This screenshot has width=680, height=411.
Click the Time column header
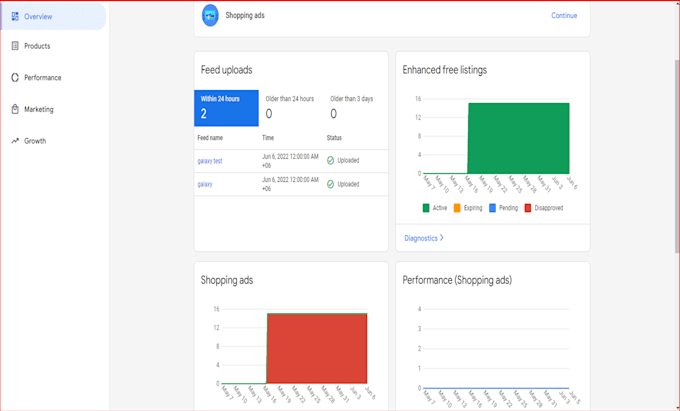268,138
